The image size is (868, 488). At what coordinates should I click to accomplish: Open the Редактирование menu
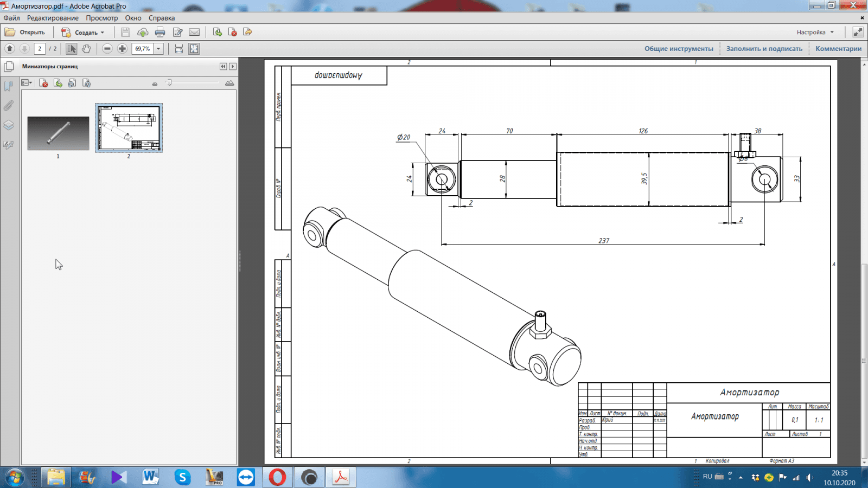[x=53, y=18]
